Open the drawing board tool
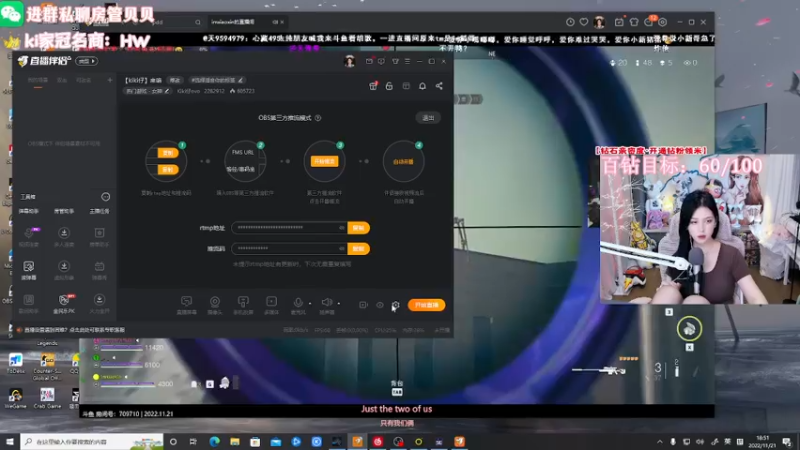800x450 pixels. [29, 270]
